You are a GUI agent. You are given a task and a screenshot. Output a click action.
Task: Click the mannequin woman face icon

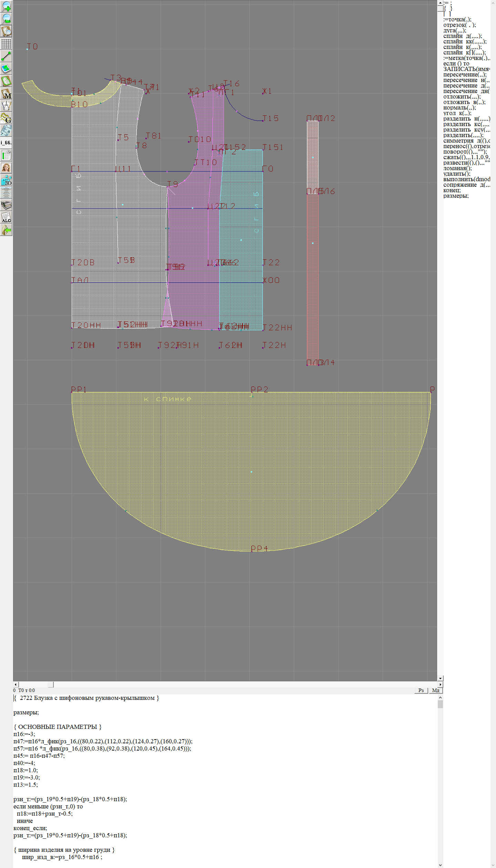(x=6, y=168)
